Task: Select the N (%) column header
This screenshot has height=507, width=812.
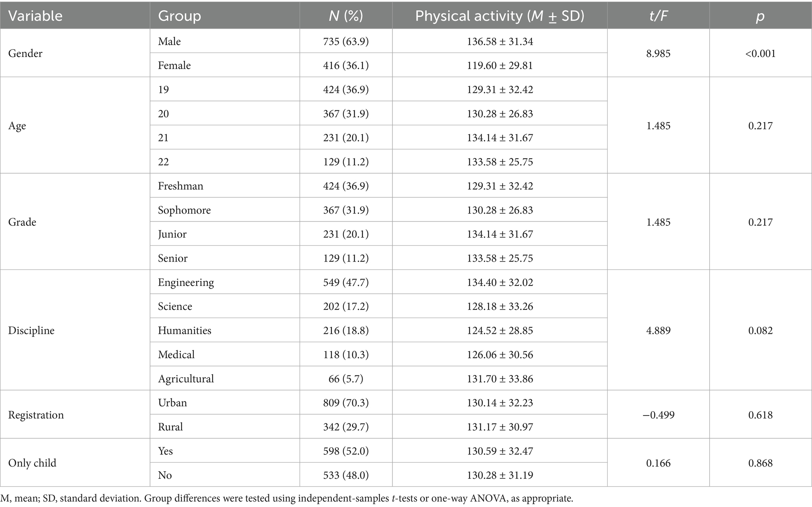Action: point(346,16)
